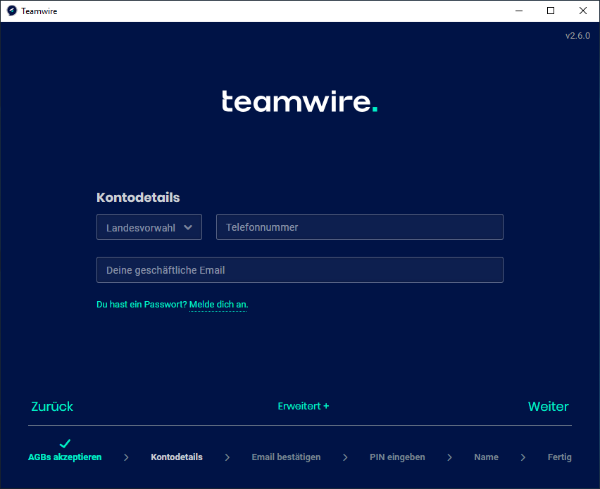Click the chevron arrow beside Landesvorwahl
The width and height of the screenshot is (600, 489).
click(188, 227)
